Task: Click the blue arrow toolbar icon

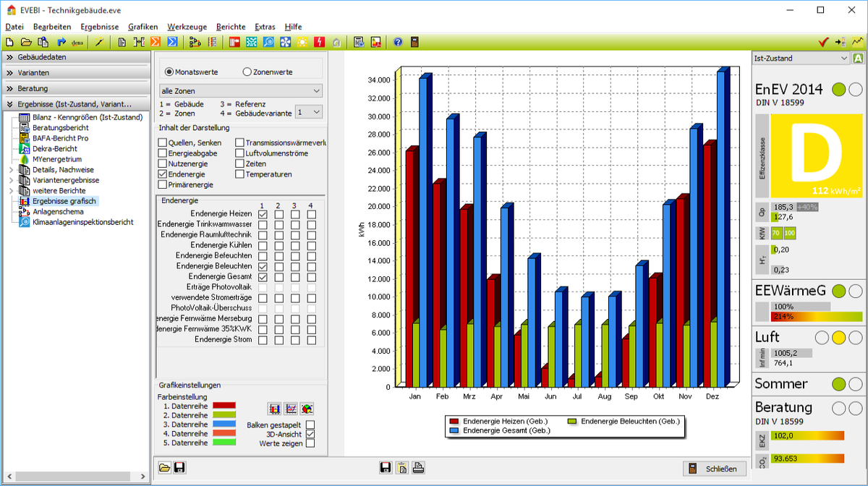Action: click(x=61, y=42)
